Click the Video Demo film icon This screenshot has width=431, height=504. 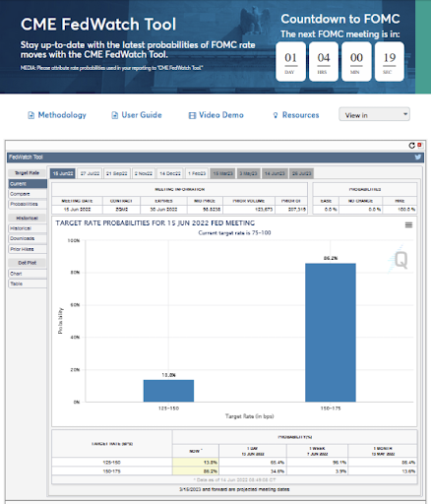[x=192, y=115]
